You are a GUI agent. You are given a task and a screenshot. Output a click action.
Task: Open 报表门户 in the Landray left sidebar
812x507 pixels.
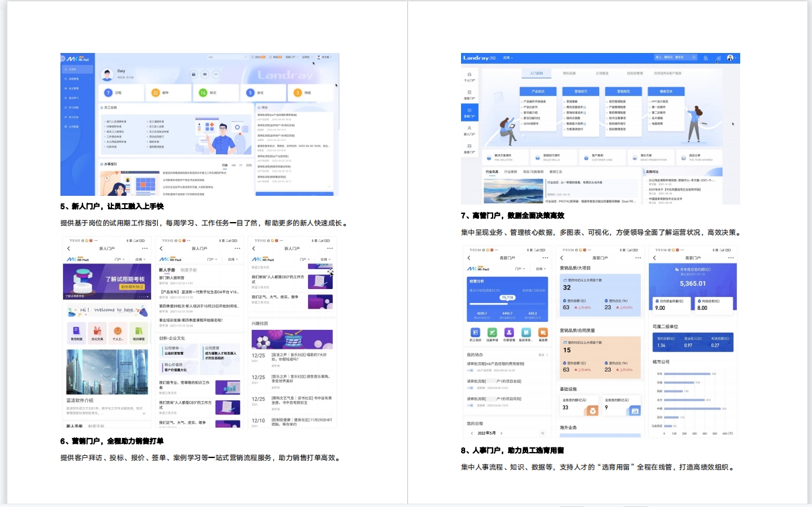pos(469,148)
